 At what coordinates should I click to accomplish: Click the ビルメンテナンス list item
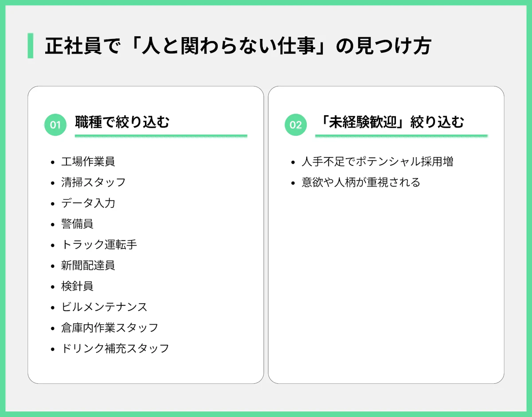point(104,307)
